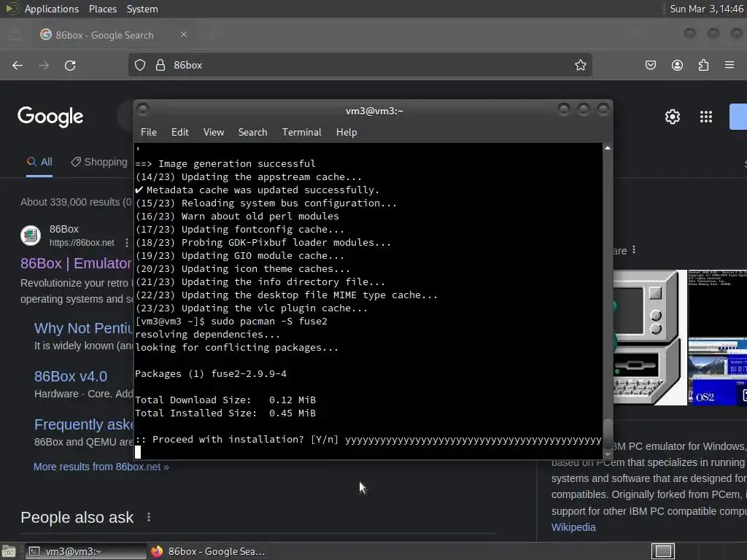Screen dimensions: 747x560
Task: Click the Updating the vlc plugin cache line
Action: pos(252,308)
